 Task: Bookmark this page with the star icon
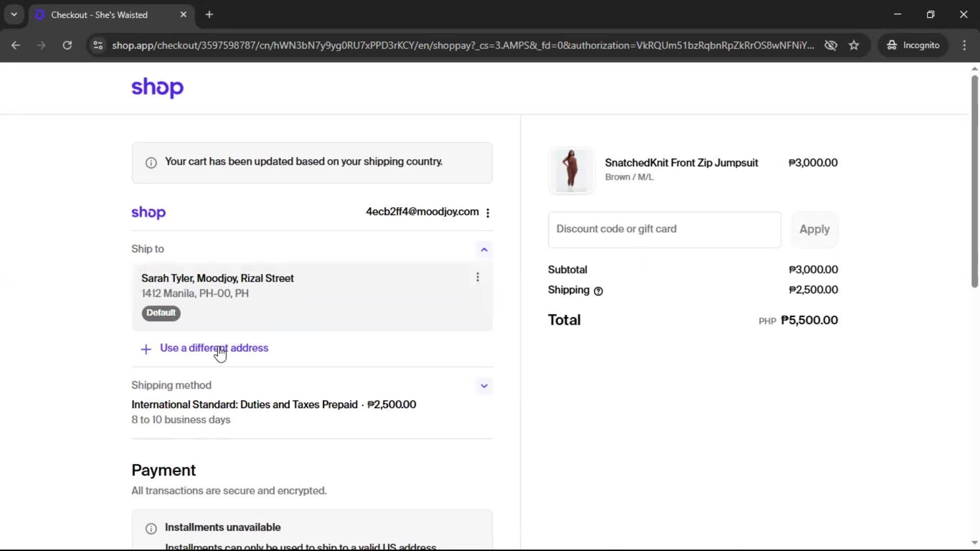tap(854, 45)
